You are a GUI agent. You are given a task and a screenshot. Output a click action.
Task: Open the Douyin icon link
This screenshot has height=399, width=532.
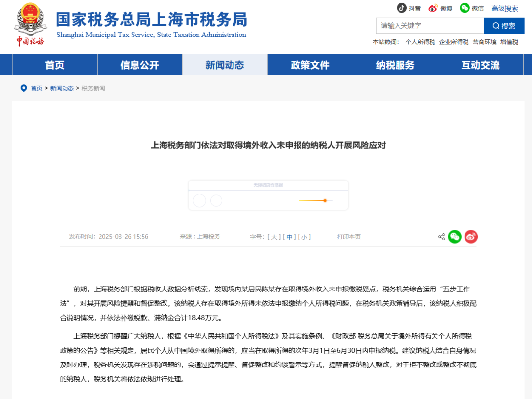(402, 8)
